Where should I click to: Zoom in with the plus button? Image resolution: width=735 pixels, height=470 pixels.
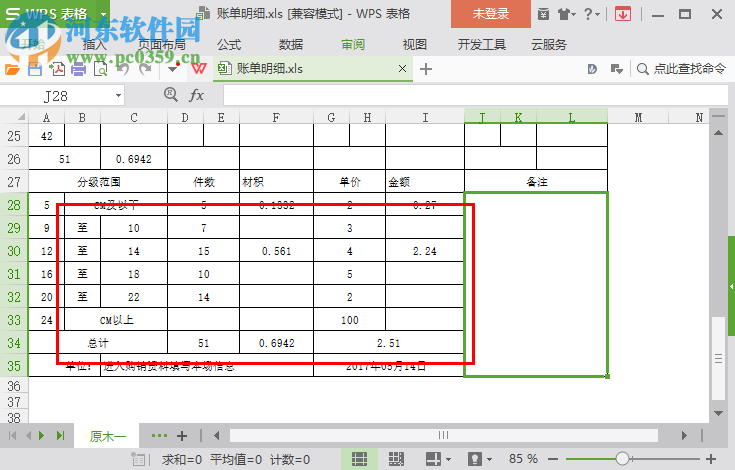point(711,459)
